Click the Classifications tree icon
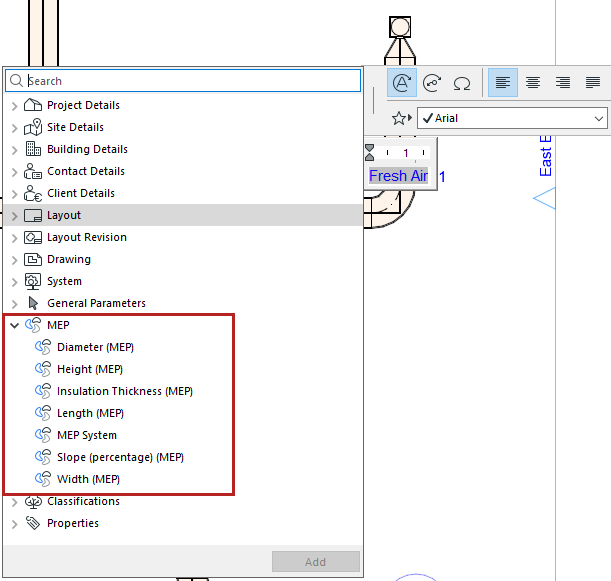This screenshot has width=611, height=581. [33, 502]
